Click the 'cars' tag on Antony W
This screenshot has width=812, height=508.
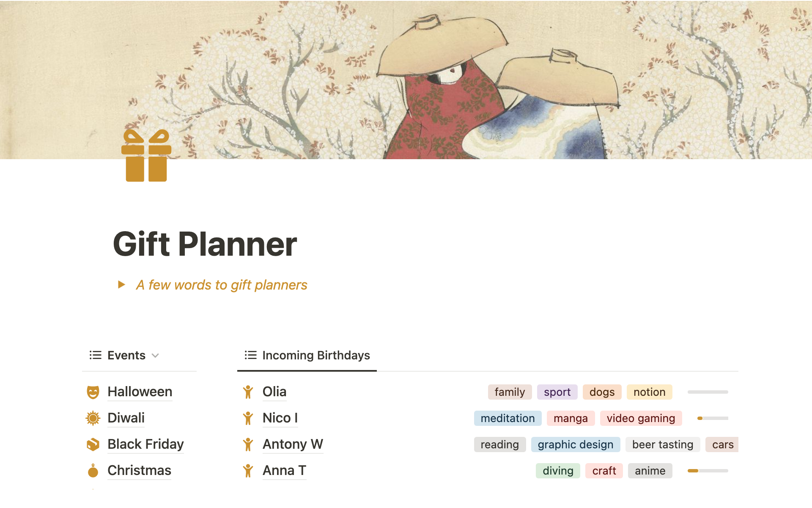(x=722, y=444)
